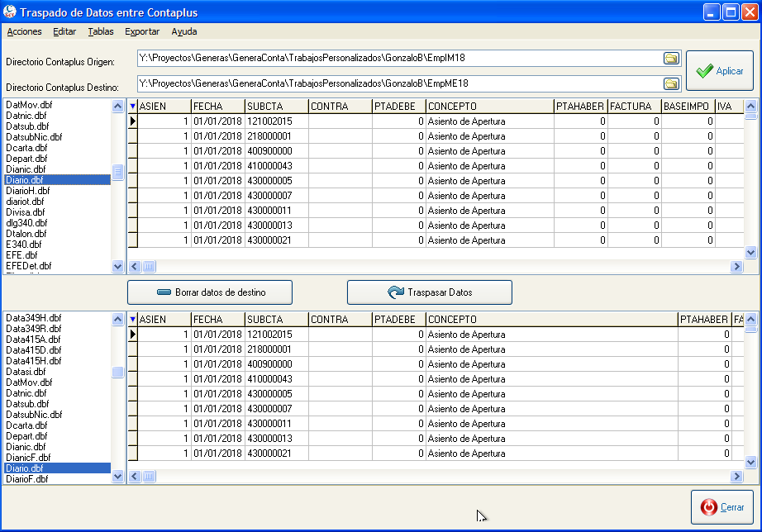Viewport: 762px width, 532px height.
Task: Click the upper file list scrollbar thumb
Action: pyautogui.click(x=117, y=172)
